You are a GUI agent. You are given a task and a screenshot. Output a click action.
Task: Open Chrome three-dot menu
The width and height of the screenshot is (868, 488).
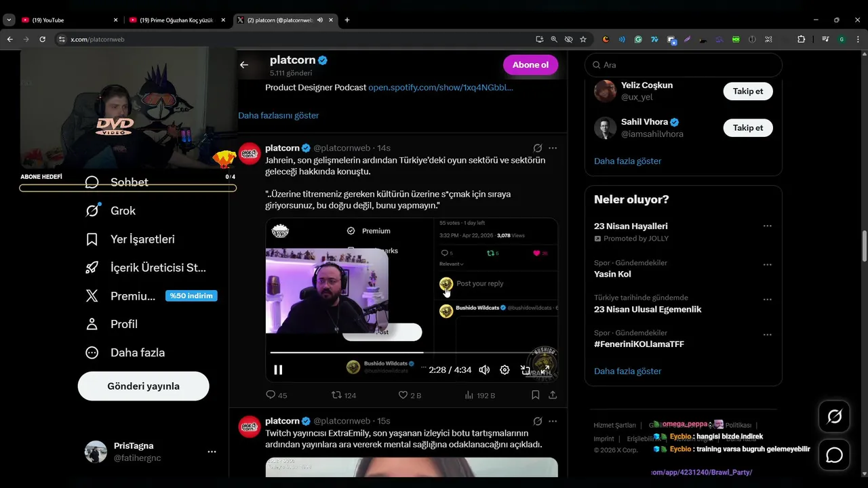(x=858, y=39)
